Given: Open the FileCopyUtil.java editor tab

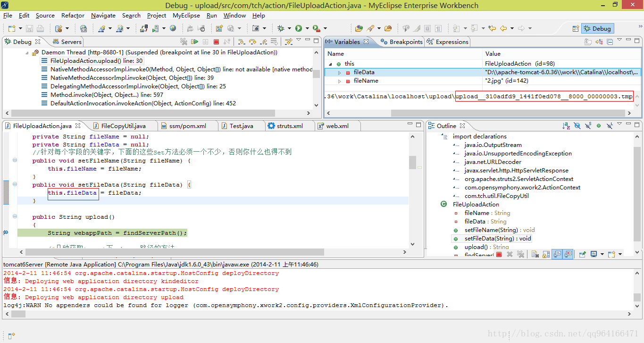Looking at the screenshot, I should click(119, 126).
